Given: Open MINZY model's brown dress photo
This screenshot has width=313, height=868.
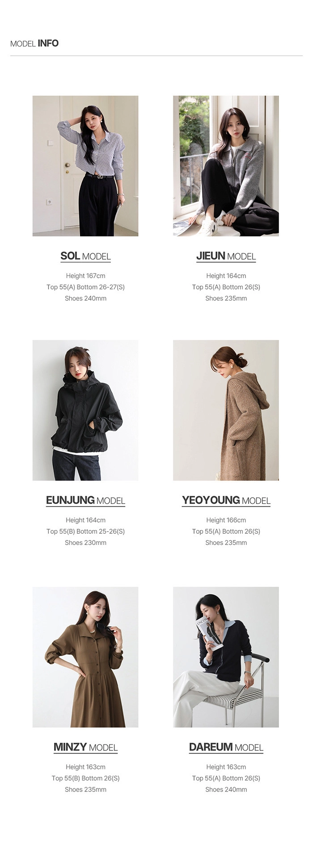Looking at the screenshot, I should click(x=85, y=657).
